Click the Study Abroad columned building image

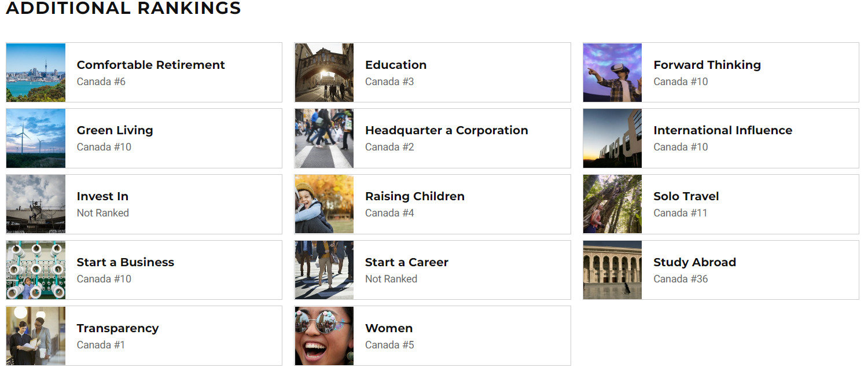(612, 270)
